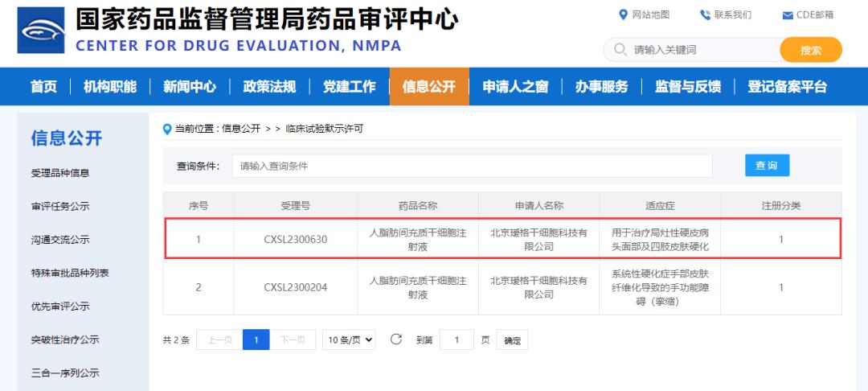Focus the 查询条件 input field
868x391 pixels.
pyautogui.click(x=473, y=166)
